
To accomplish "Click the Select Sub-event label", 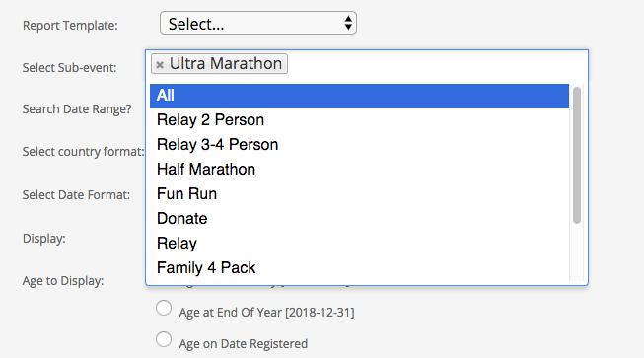I will coord(69,68).
